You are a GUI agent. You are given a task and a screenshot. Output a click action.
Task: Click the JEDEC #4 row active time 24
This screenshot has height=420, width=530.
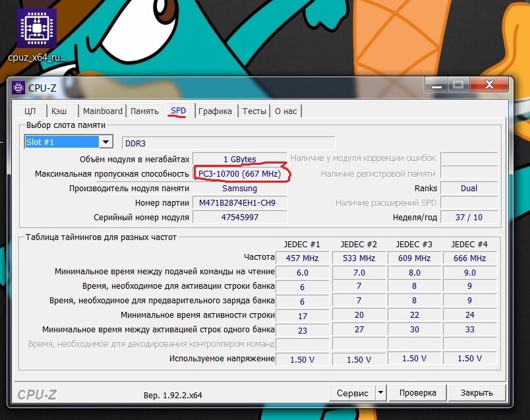(470, 315)
